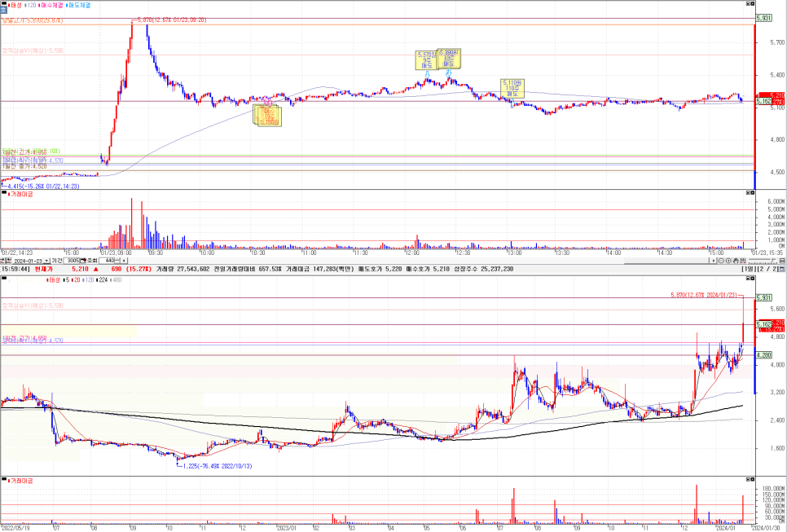Click the period count field showing 3005

tap(72, 261)
